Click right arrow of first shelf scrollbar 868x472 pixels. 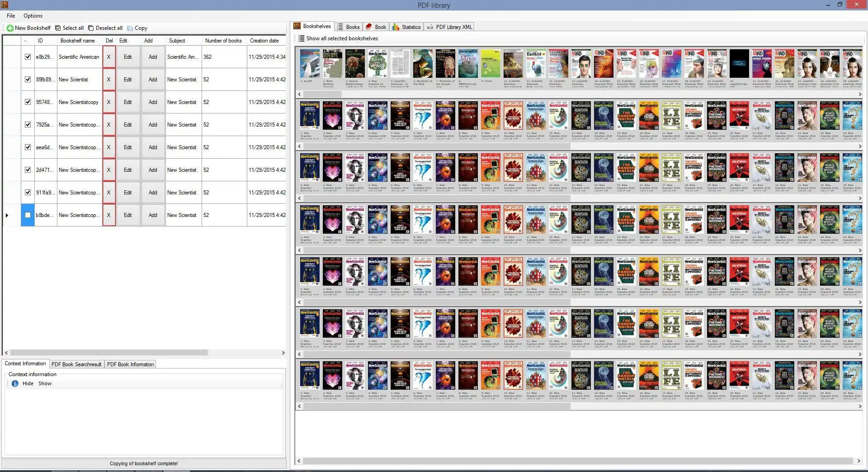coord(860,94)
